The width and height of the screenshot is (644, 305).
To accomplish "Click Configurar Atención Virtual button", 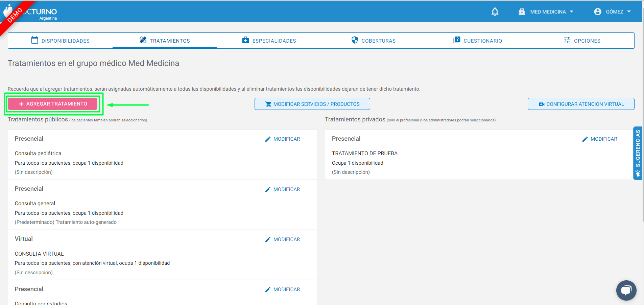I will 581,104.
